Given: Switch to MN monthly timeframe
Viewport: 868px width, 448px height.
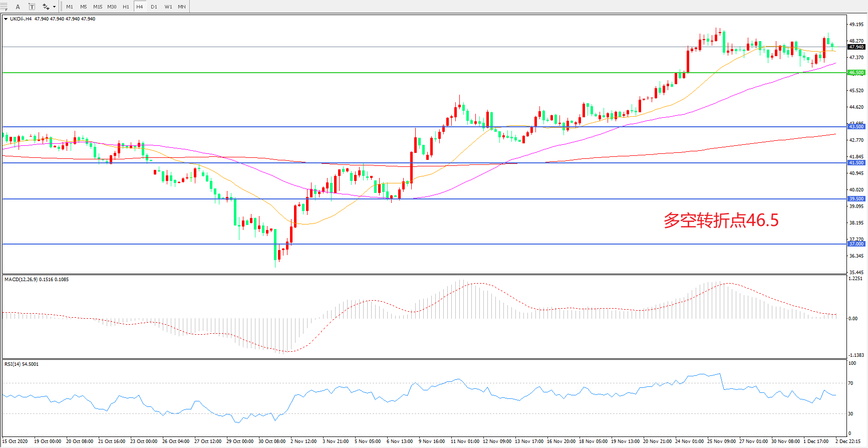Looking at the screenshot, I should [x=182, y=7].
